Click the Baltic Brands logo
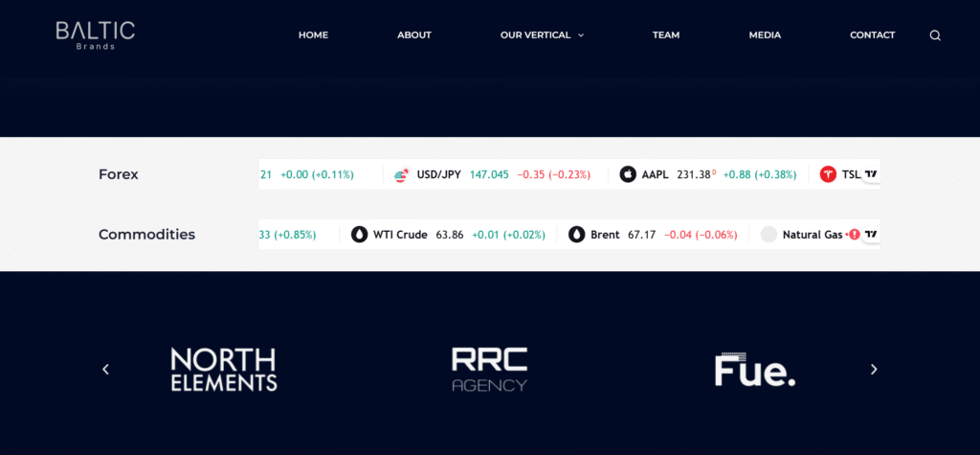Image resolution: width=980 pixels, height=455 pixels. [95, 34]
